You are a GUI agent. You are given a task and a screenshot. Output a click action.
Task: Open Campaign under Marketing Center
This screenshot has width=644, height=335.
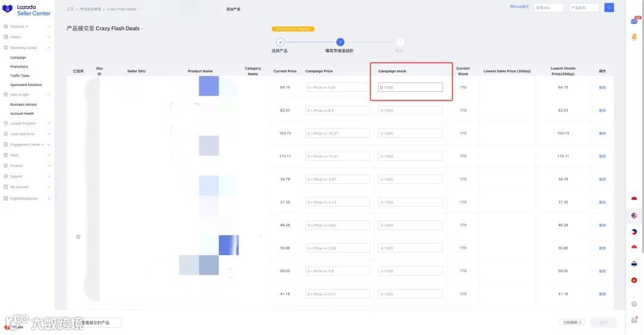(x=18, y=57)
